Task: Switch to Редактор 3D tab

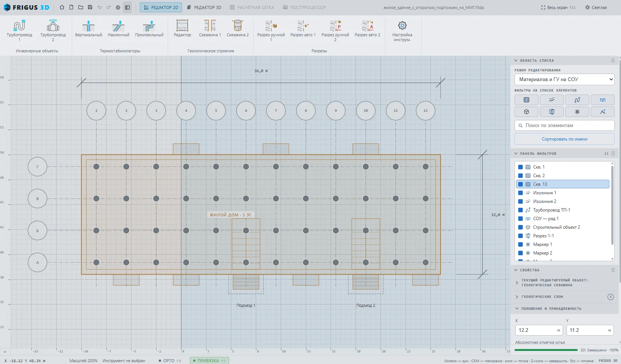Action: [204, 7]
